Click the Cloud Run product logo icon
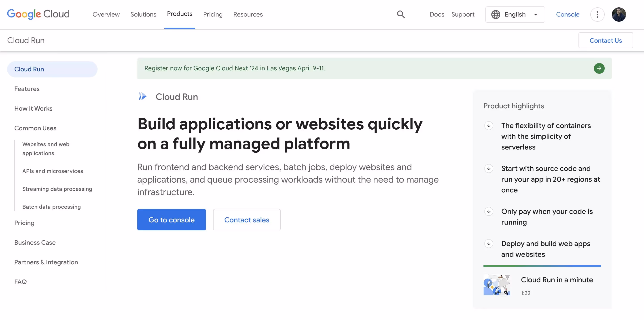Image resolution: width=644 pixels, height=320 pixels. [x=142, y=97]
